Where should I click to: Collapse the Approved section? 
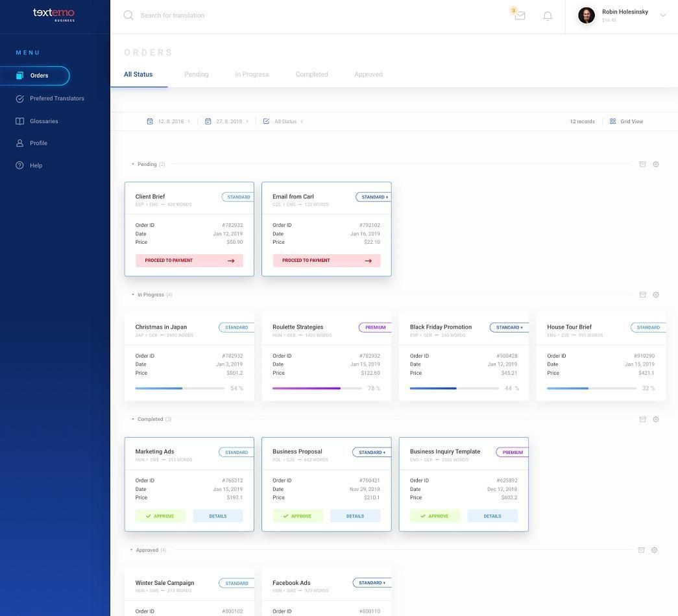click(132, 551)
